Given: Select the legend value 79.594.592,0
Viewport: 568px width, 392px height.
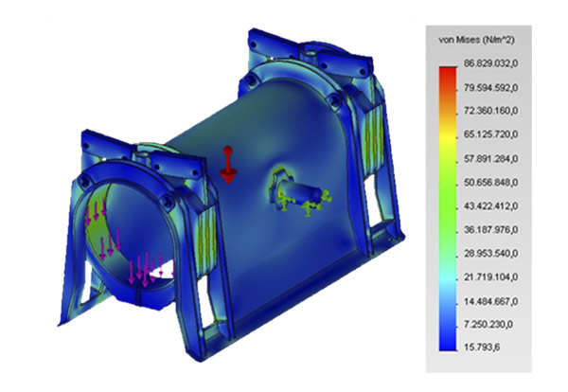Looking at the screenshot, I should point(490,88).
